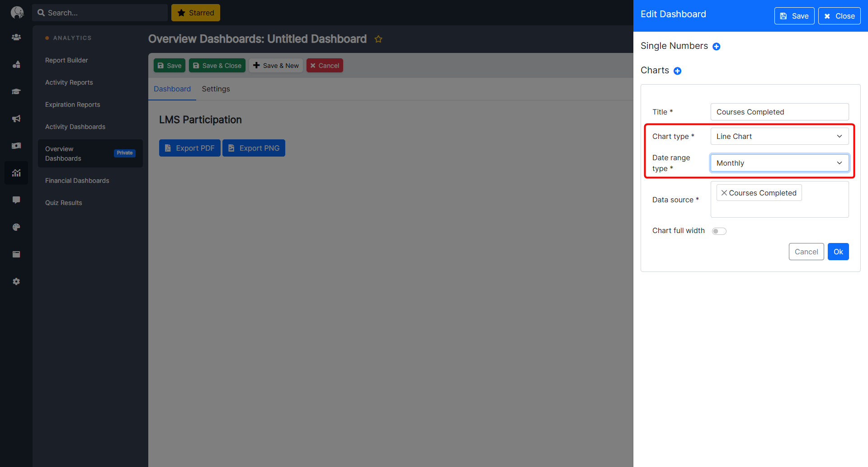Add a new Single Numbers item
The width and height of the screenshot is (868, 467).
click(716, 47)
